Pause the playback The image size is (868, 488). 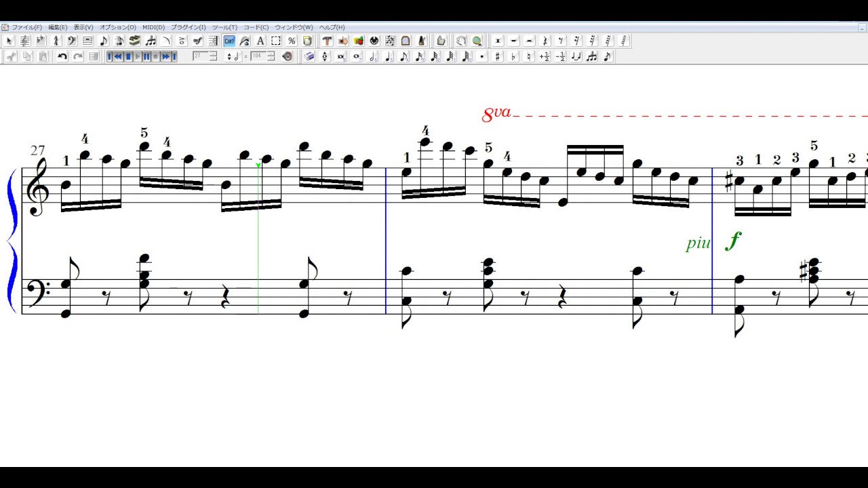tap(146, 56)
